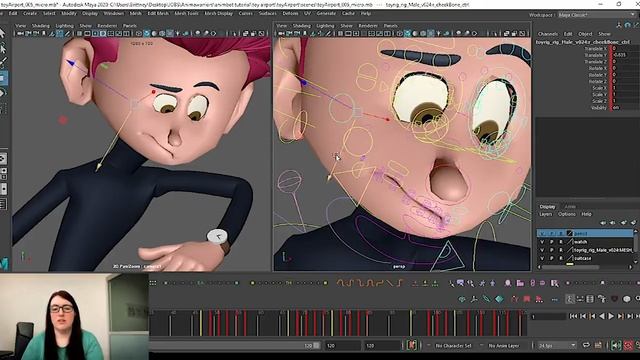Open left viewport Shading menu
This screenshot has height=360, width=640.
(x=40, y=26)
